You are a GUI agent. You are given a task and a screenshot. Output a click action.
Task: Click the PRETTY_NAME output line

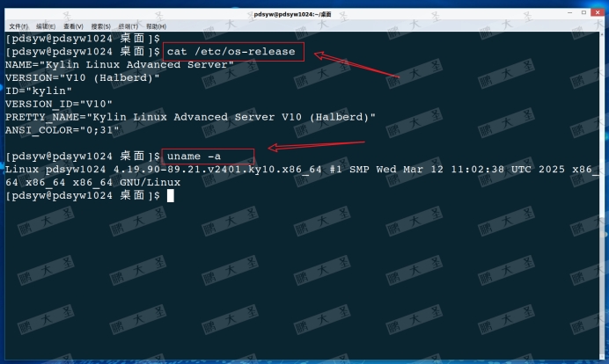click(190, 117)
